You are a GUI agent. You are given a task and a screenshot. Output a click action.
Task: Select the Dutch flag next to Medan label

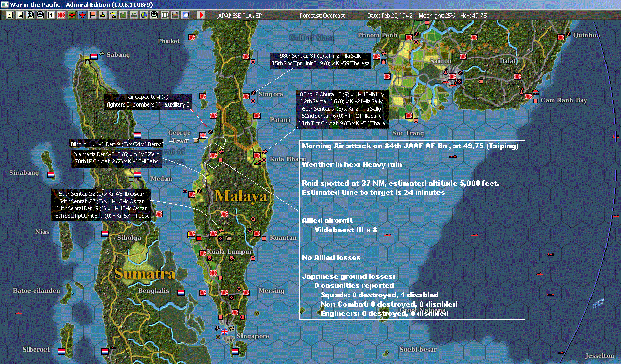click(137, 174)
